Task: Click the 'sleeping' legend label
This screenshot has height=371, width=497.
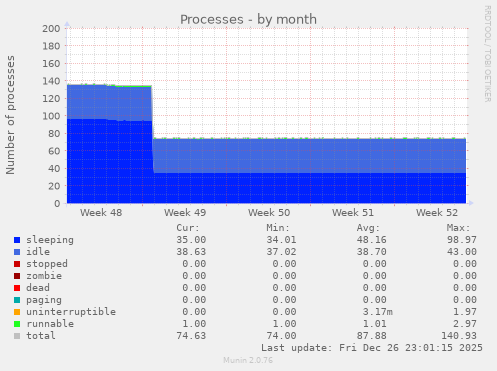Action: [x=50, y=240]
